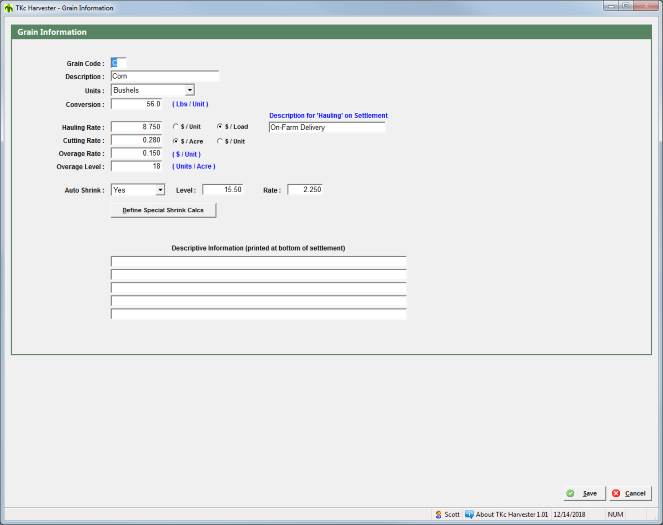Click the Grain Code input field
The width and height of the screenshot is (663, 525).
118,63
